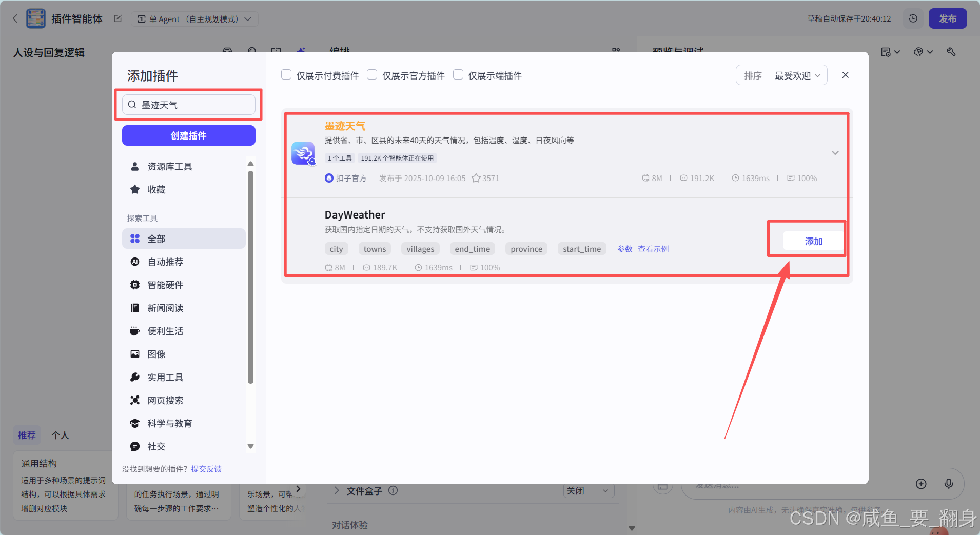Click the start_time parameter tag
The image size is (980, 535).
point(582,249)
